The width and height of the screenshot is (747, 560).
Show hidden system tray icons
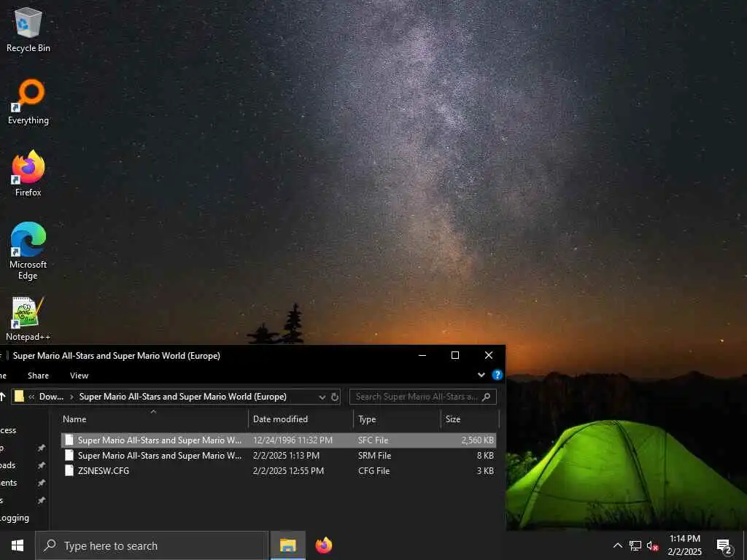[x=617, y=545]
